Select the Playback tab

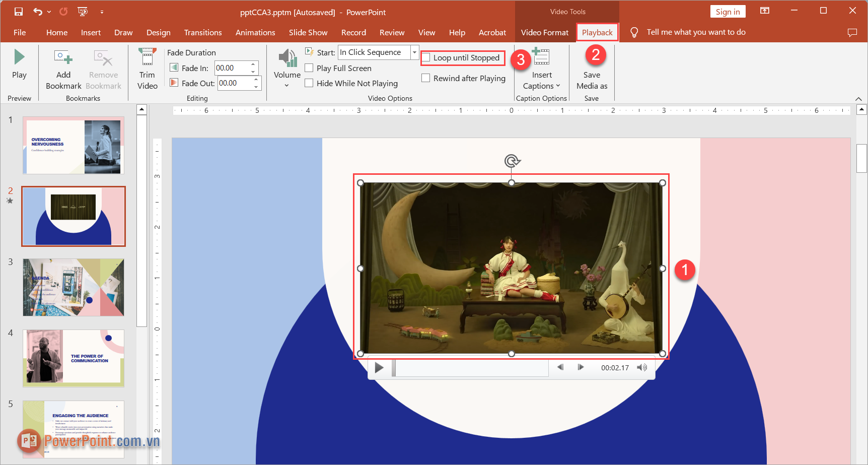tap(597, 32)
